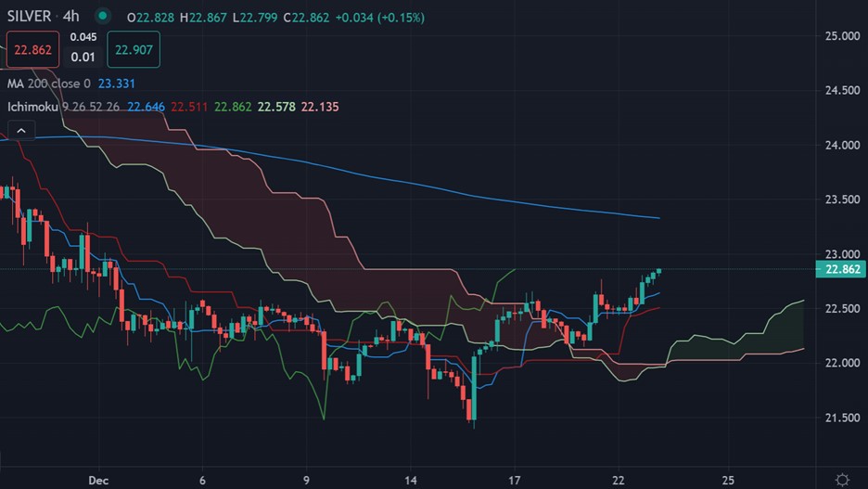This screenshot has height=489, width=868.
Task: Select the 4h timeframe label
Action: tap(70, 16)
